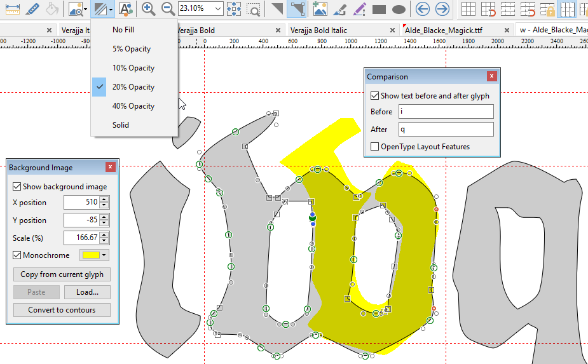Increase Y position with up stepper
The height and width of the screenshot is (364, 588).
(105, 217)
